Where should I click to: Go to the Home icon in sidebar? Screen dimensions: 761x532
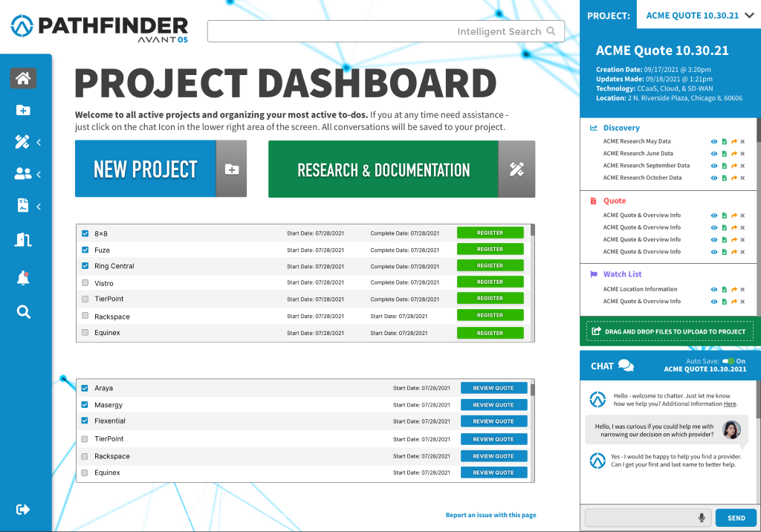coord(23,78)
